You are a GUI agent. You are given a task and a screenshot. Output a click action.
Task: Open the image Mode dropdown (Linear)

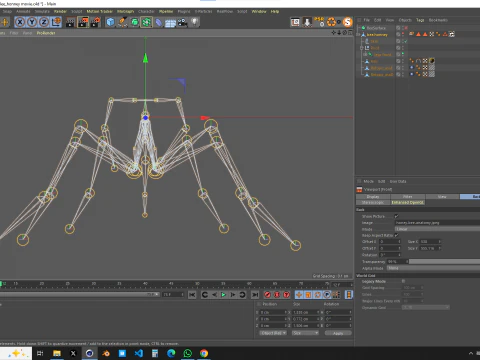point(437,229)
